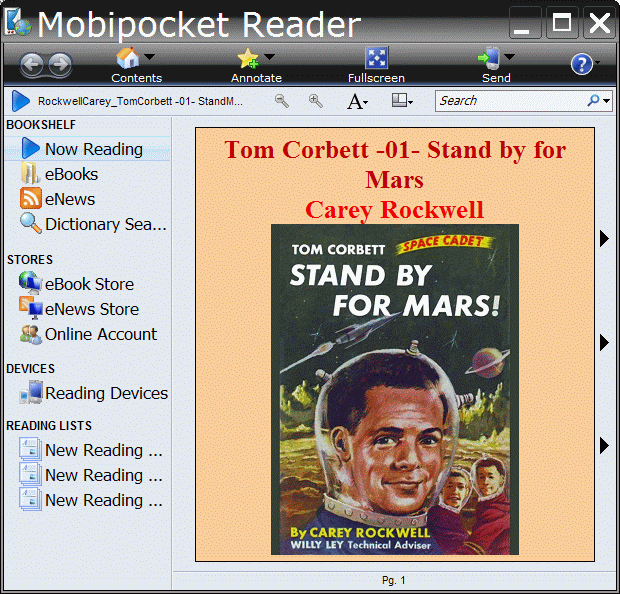Click the eNews RSS icon
Viewport: 620px width, 594px height.
coord(30,198)
